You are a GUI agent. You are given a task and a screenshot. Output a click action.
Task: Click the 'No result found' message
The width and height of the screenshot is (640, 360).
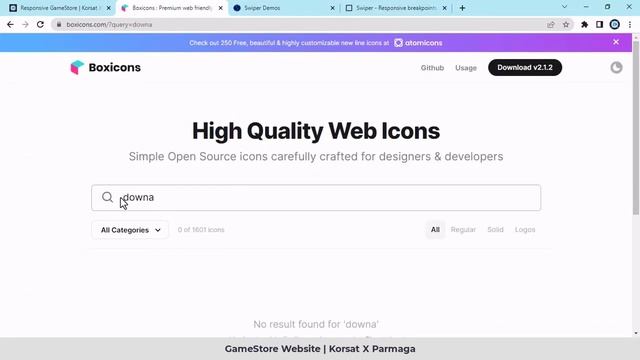(x=316, y=324)
